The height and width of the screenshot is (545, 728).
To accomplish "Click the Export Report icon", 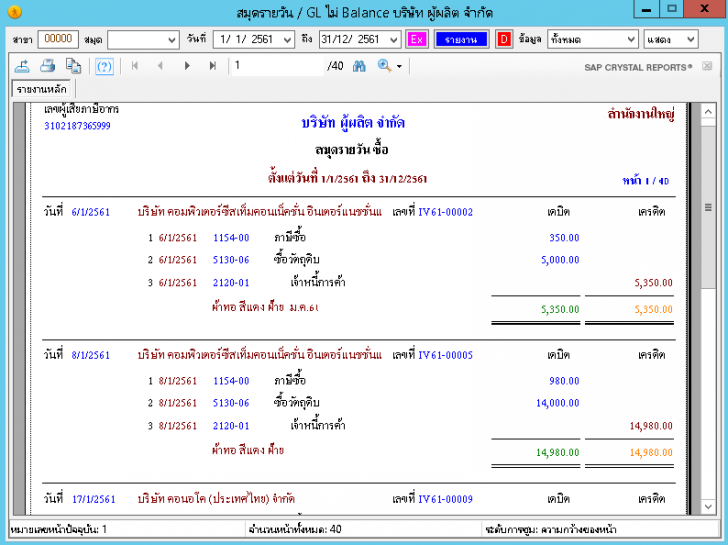I will 22,66.
